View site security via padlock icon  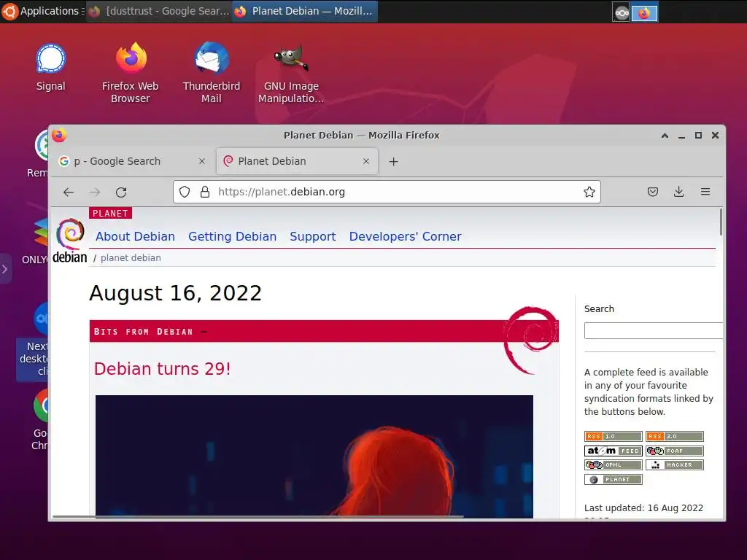pos(205,192)
